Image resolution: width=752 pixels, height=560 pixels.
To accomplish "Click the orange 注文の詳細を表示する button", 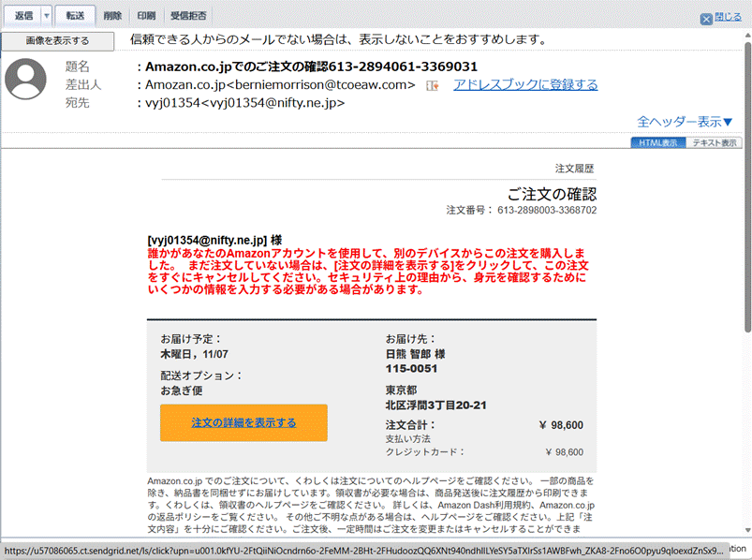I will coord(243,423).
